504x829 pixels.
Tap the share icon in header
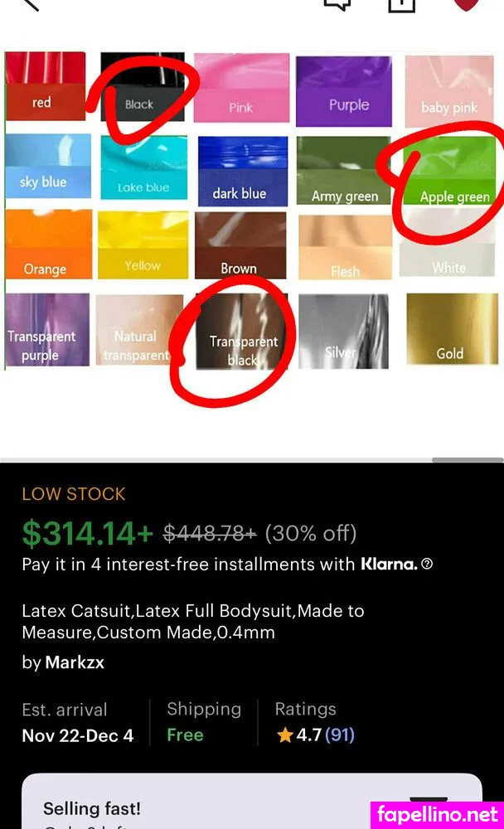pyautogui.click(x=402, y=5)
